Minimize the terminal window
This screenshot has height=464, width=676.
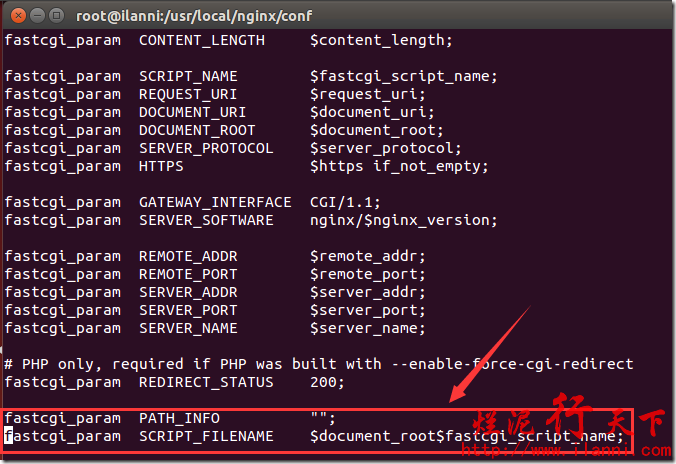(x=38, y=16)
